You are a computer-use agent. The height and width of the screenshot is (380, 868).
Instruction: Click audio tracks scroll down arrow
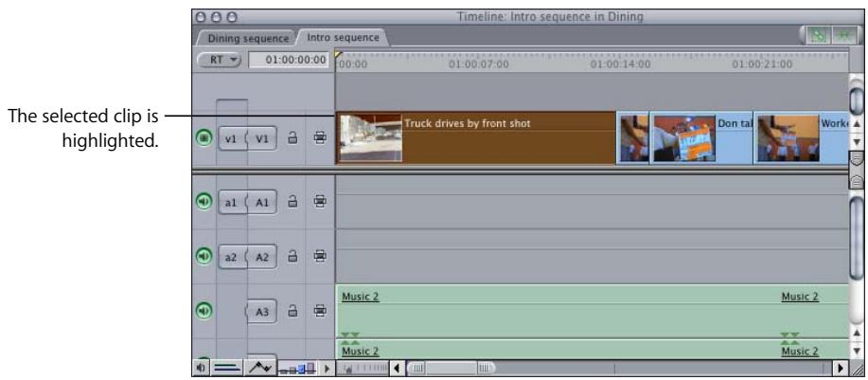coord(857,351)
